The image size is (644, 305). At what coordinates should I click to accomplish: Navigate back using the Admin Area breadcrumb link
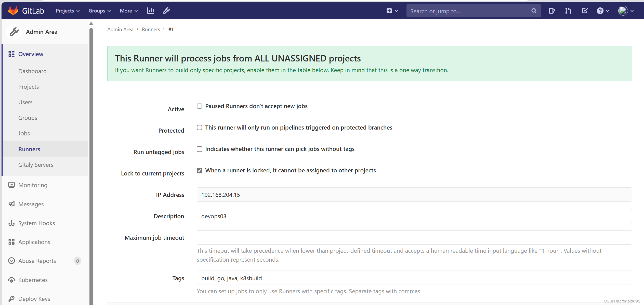pyautogui.click(x=120, y=29)
